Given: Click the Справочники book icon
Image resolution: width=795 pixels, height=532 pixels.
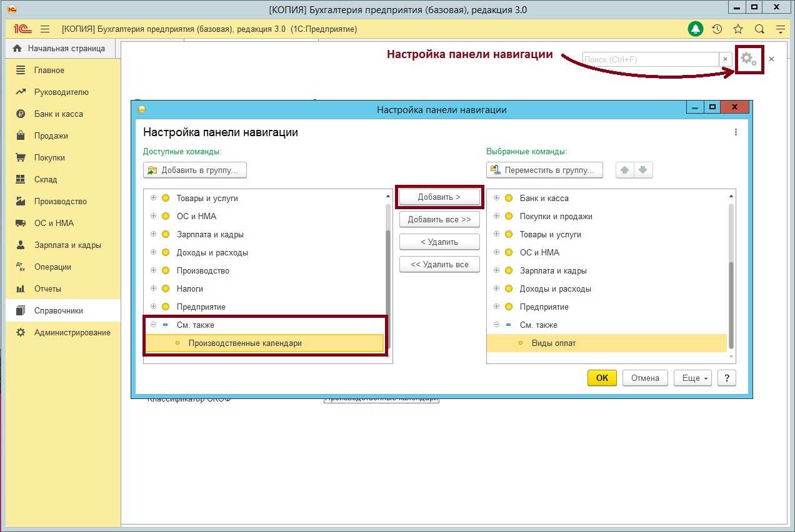Looking at the screenshot, I should 21,310.
